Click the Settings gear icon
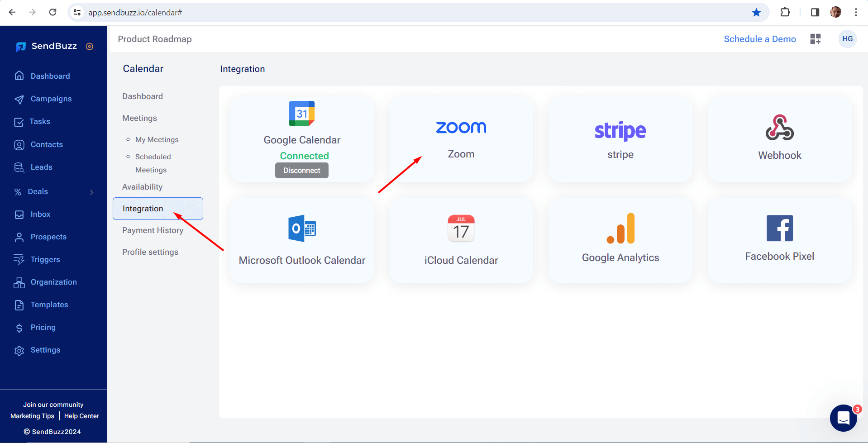The height and width of the screenshot is (443, 868). (x=19, y=351)
